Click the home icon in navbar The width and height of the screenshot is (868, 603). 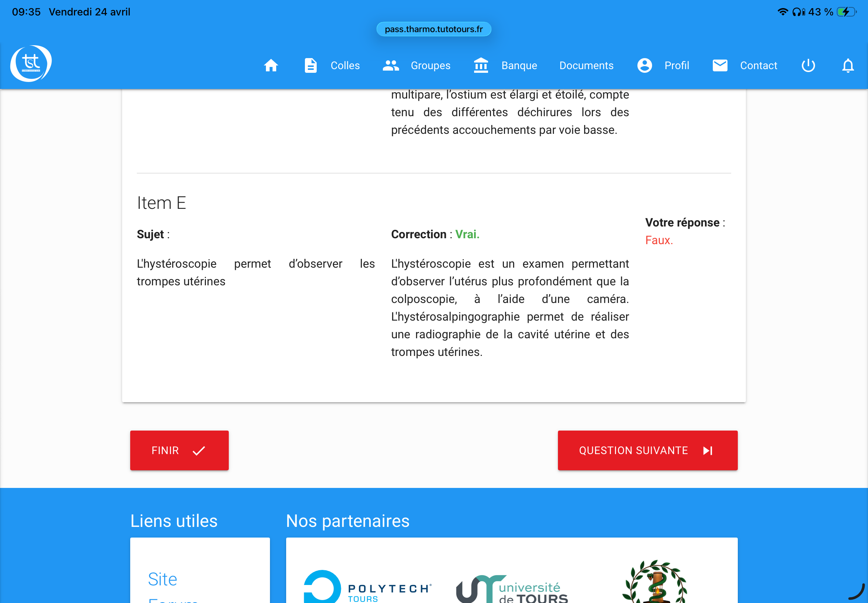point(271,65)
